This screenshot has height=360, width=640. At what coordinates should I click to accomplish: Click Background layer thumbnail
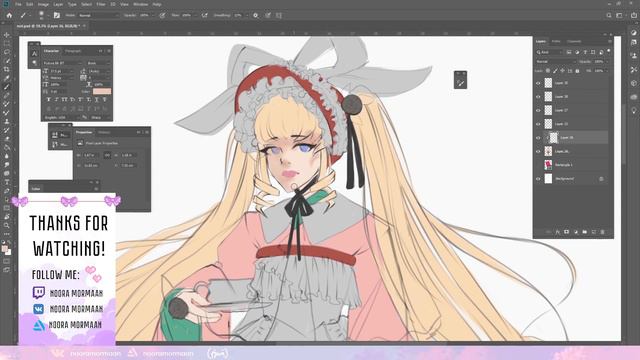click(548, 179)
